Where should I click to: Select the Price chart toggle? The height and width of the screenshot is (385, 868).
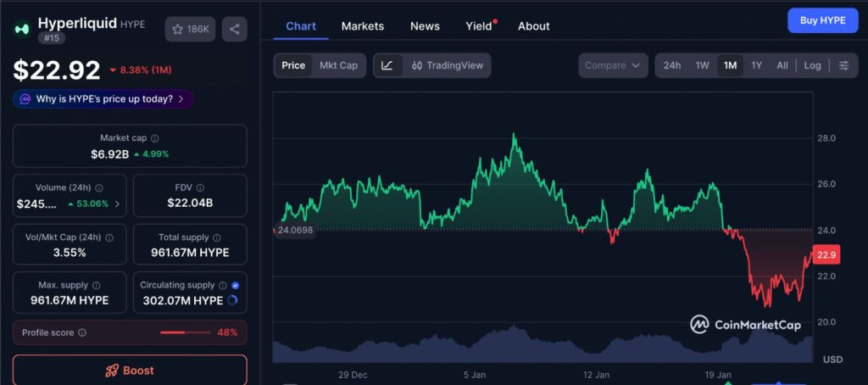tap(293, 65)
